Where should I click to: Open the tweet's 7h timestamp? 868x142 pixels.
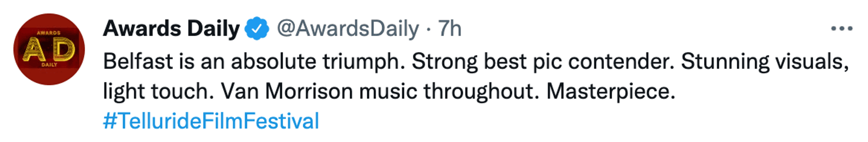pos(450,29)
